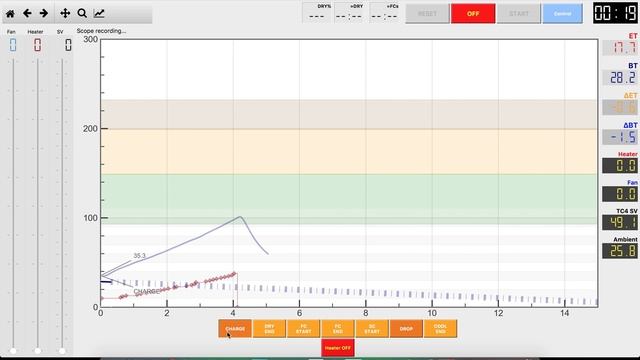Image resolution: width=640 pixels, height=360 pixels.
Task: Click the ET temperature readout 17.7
Action: [x=620, y=48]
